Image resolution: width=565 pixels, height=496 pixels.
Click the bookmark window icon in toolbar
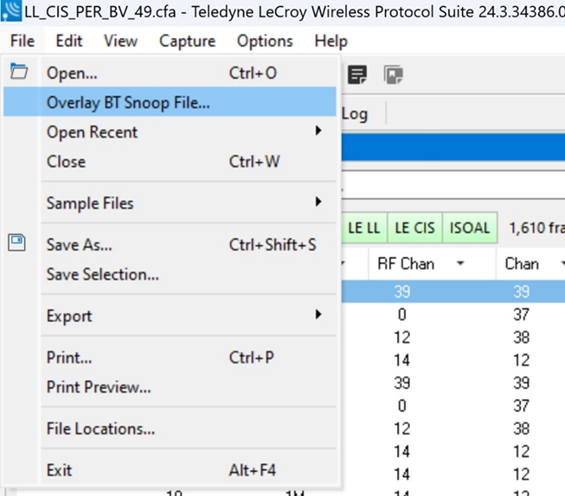point(393,75)
